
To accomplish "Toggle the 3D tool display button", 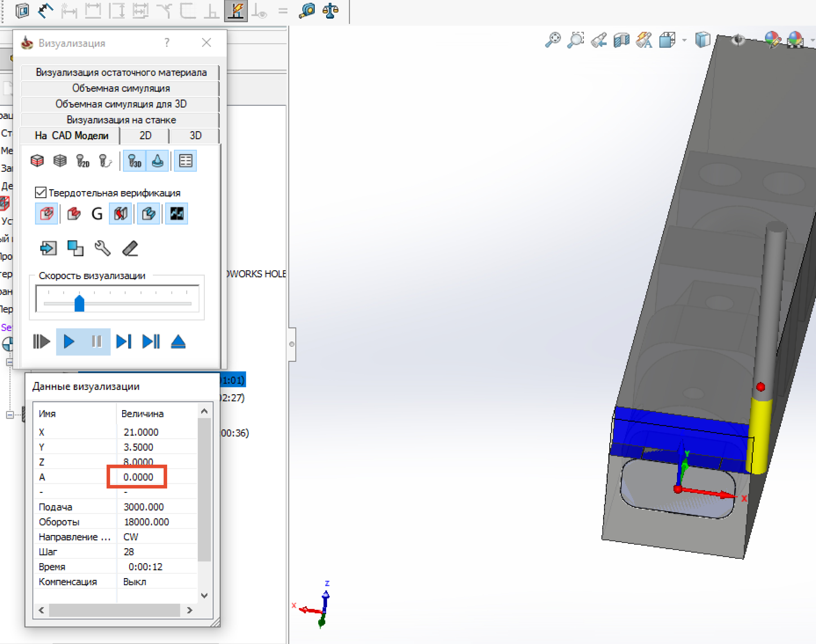I will [134, 161].
